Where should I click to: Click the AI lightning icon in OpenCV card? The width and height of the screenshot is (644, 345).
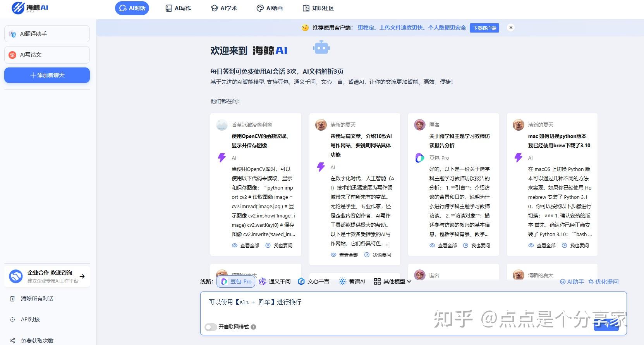point(222,158)
